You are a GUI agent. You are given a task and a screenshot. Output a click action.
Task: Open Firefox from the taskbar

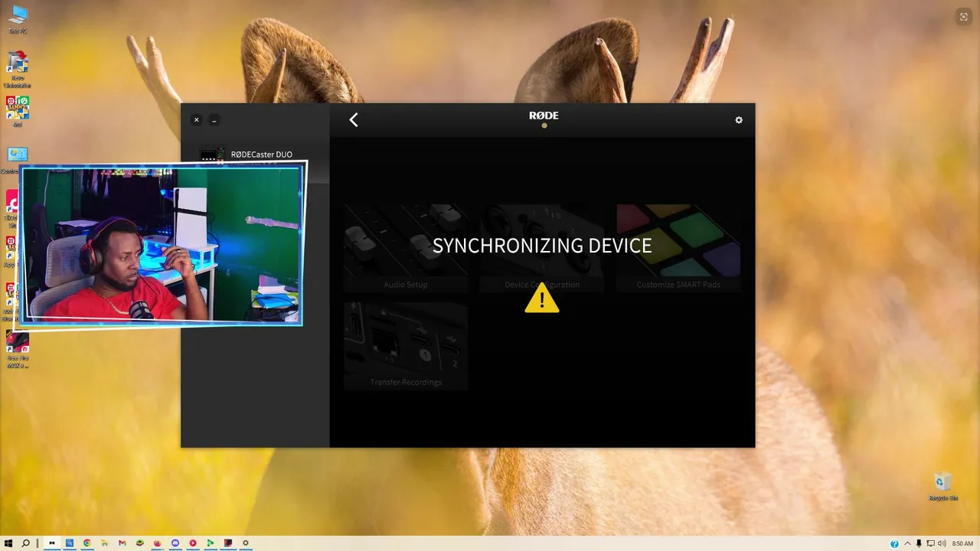point(158,543)
